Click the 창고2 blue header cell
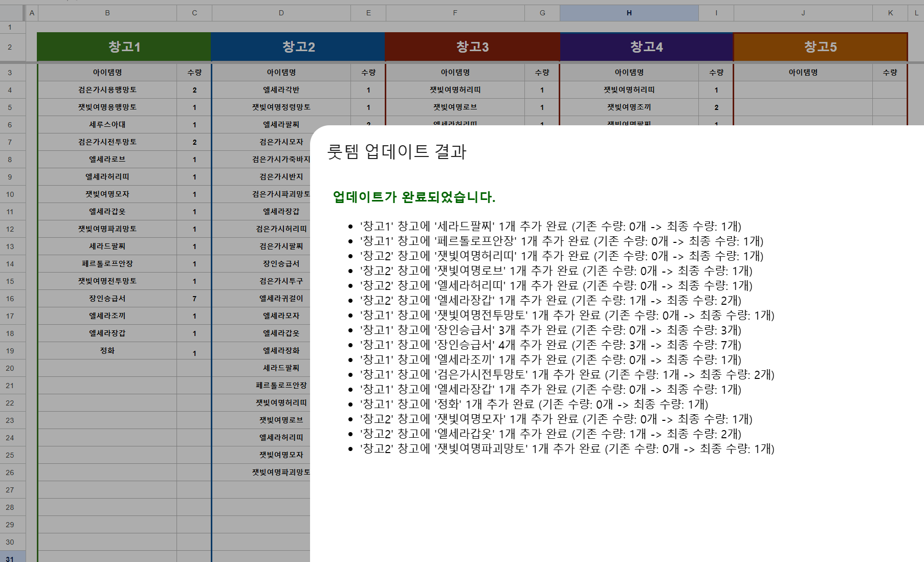This screenshot has height=562, width=924. click(298, 47)
